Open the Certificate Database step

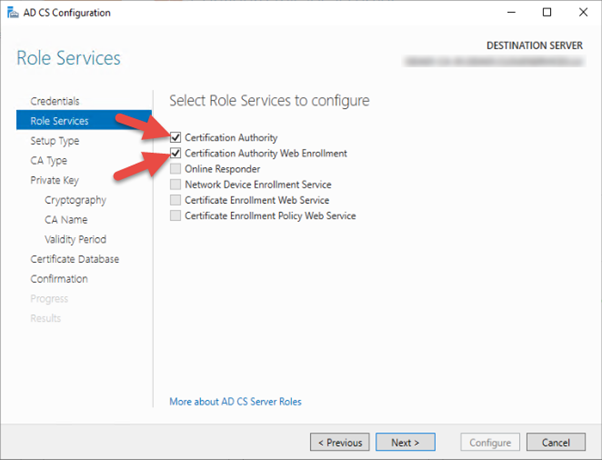point(75,259)
